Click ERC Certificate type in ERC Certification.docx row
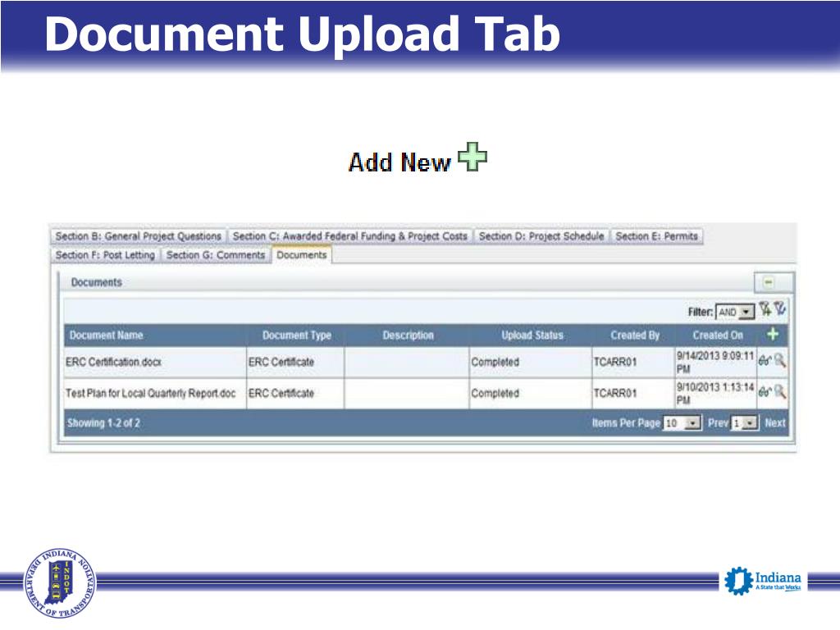Screen dimensions: 840x630 click(281, 362)
